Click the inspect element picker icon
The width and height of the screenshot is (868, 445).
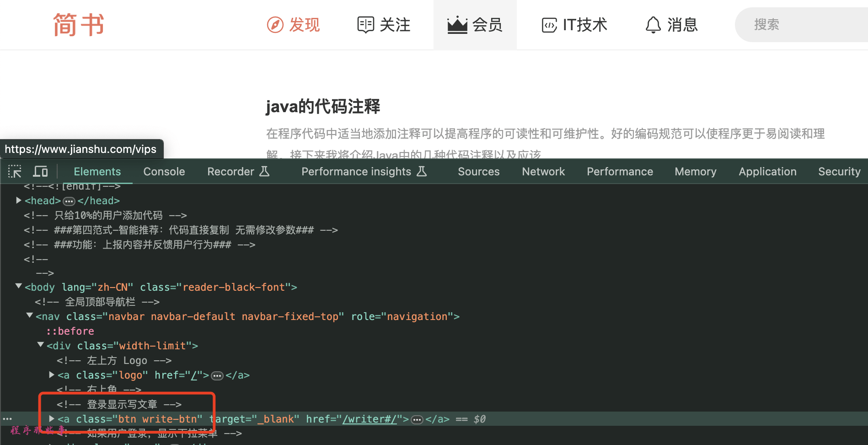click(x=15, y=172)
